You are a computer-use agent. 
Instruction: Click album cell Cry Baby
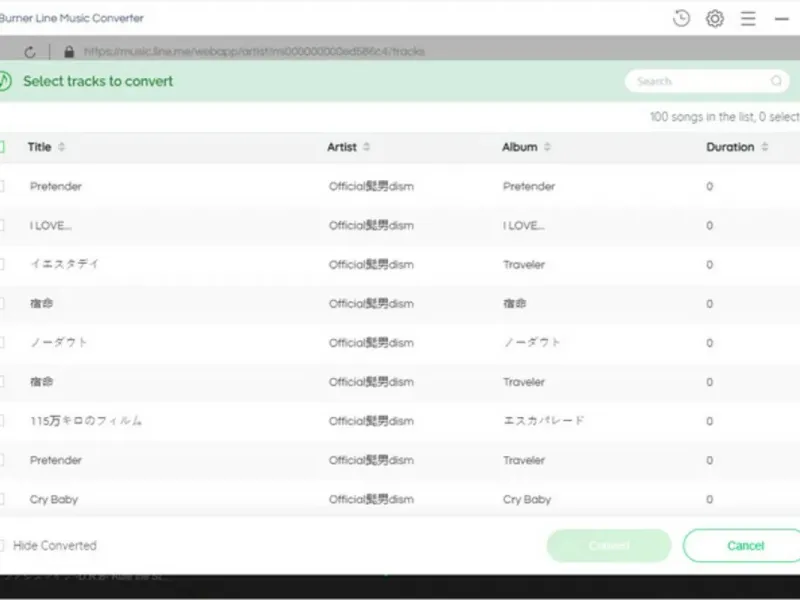527,499
